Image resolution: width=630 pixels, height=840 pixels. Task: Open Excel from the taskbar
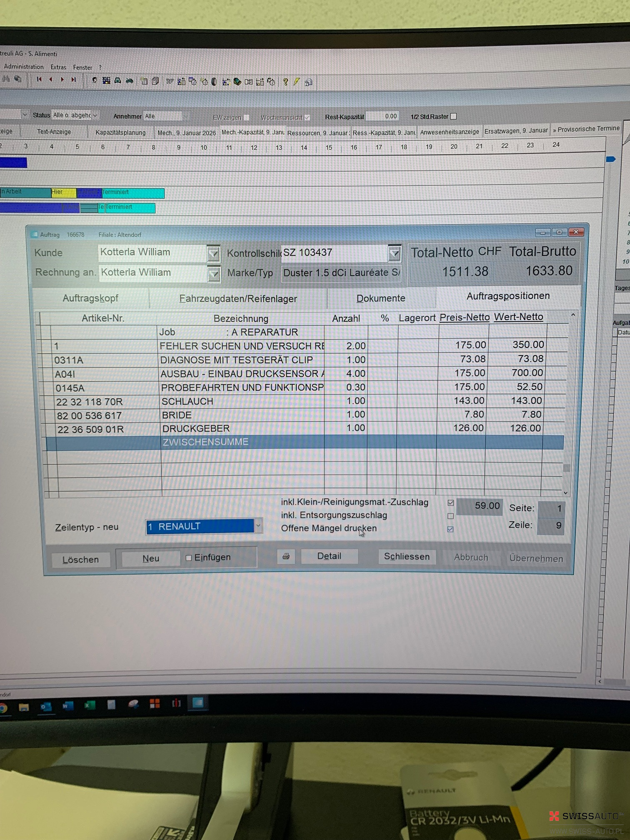click(x=90, y=705)
